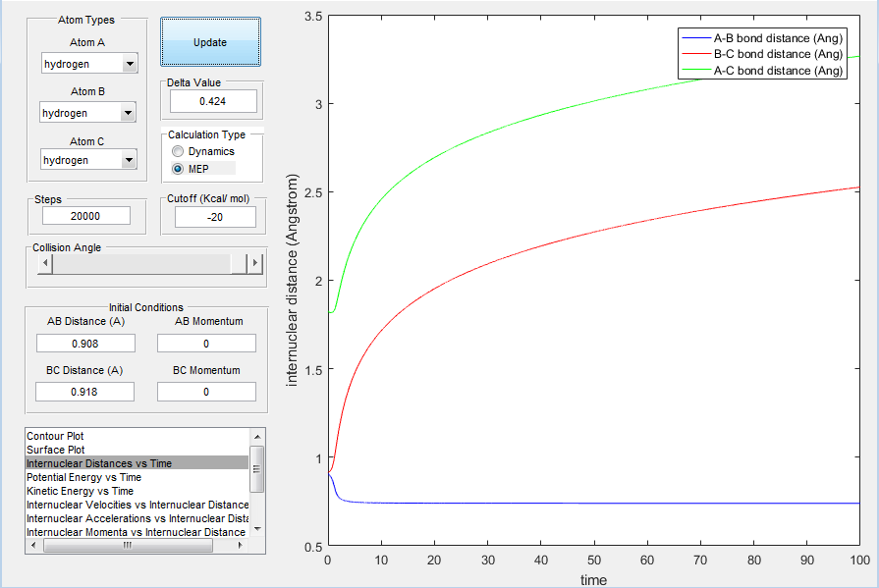
Task: Click the time axis label
Action: tap(593, 580)
